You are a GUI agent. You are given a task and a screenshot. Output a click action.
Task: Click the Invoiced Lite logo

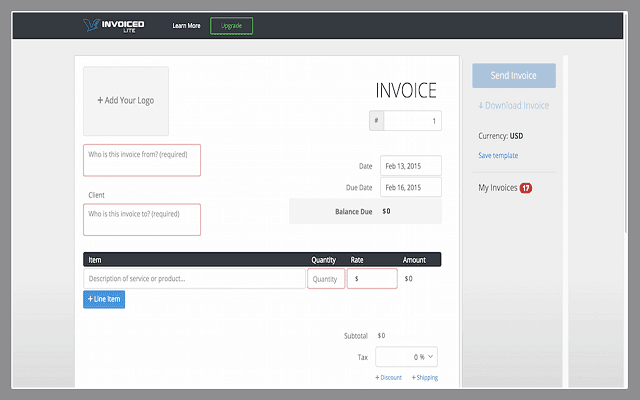point(115,25)
